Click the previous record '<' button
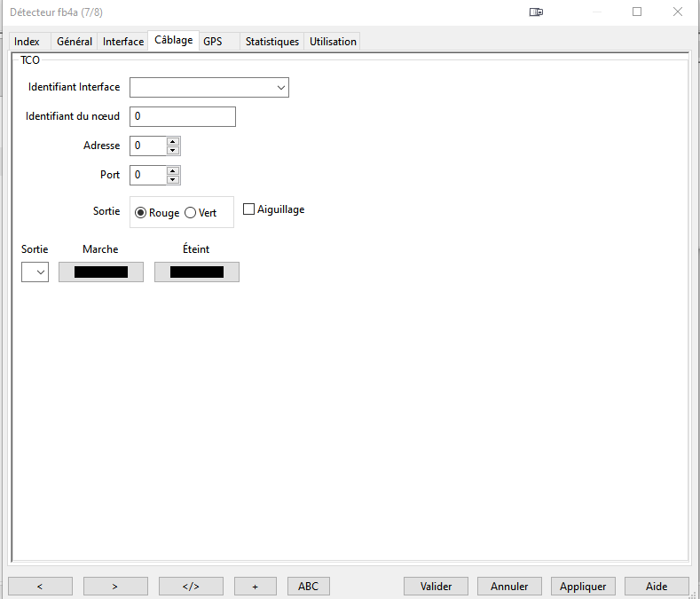This screenshot has width=700, height=599. (40, 586)
